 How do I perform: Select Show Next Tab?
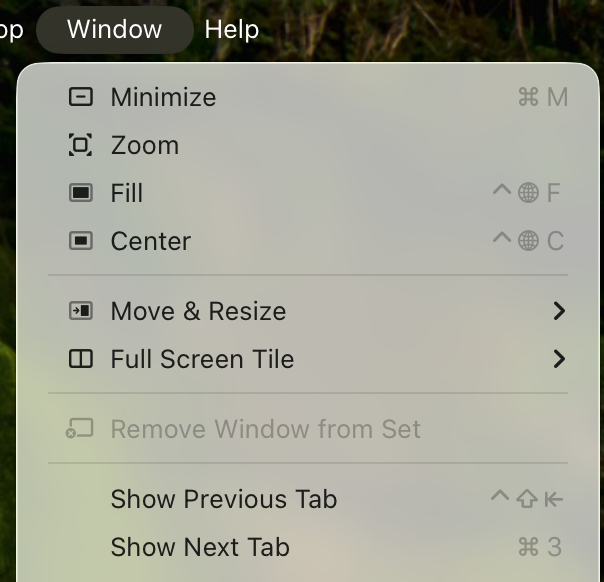[200, 547]
